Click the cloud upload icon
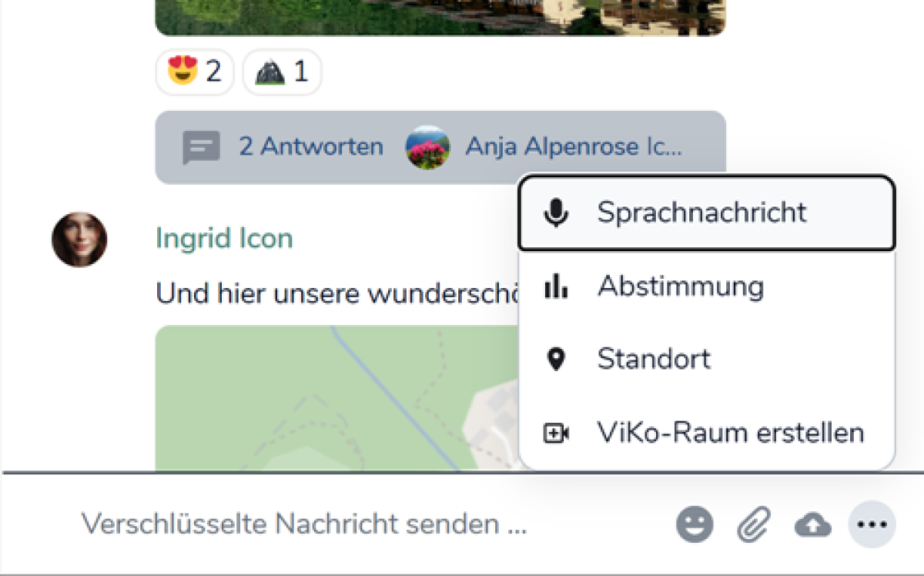 click(812, 525)
